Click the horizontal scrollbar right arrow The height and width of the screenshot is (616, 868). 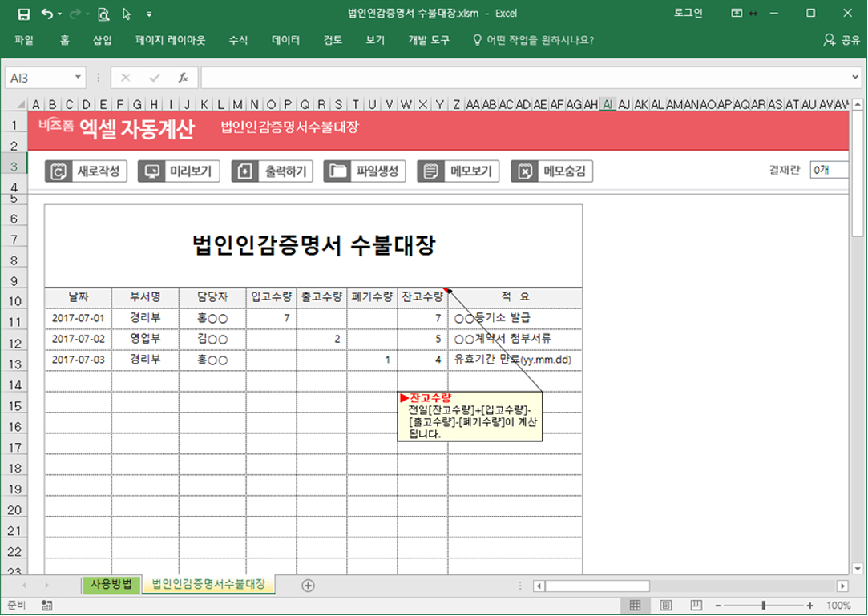(x=842, y=586)
